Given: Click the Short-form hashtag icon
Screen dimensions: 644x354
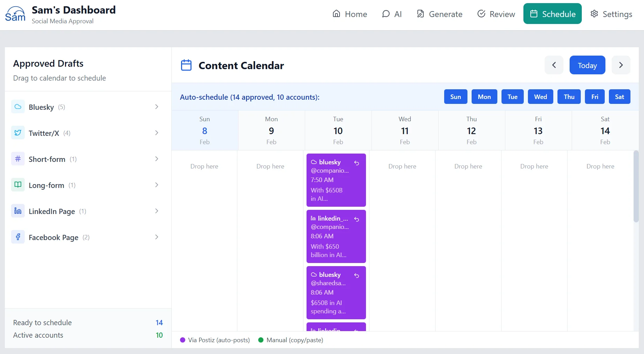Looking at the screenshot, I should (18, 159).
